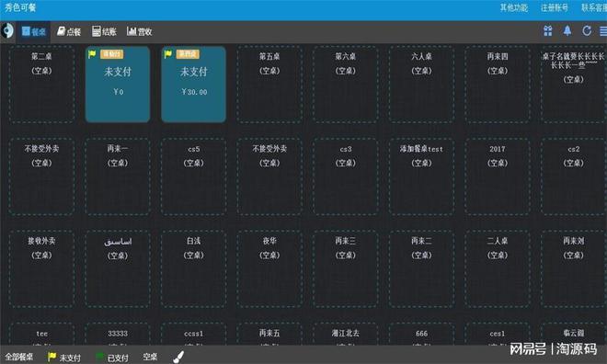Open the hamburger menu icon beside refresh
Image resolution: width=607 pixels, height=364 pixels.
click(603, 31)
